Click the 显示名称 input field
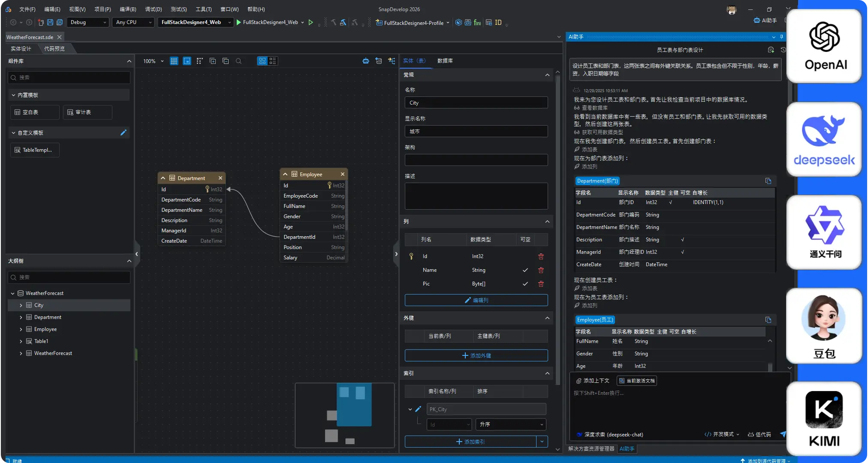 tap(476, 131)
